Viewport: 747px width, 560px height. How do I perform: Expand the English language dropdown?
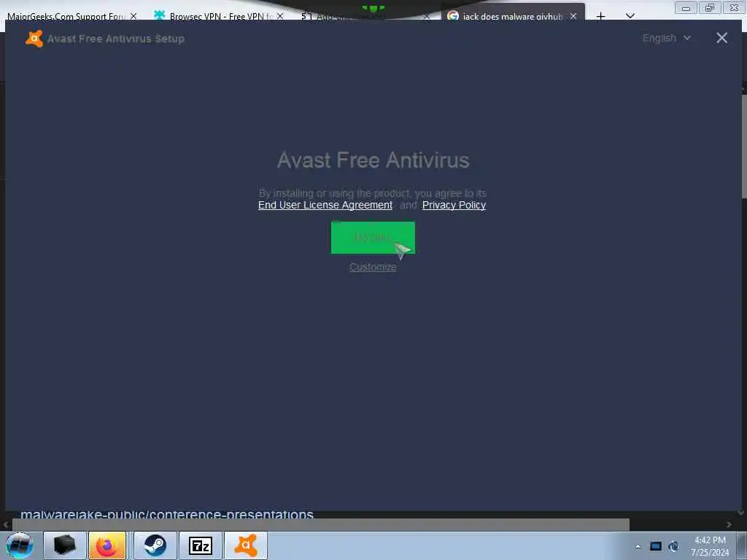[667, 38]
